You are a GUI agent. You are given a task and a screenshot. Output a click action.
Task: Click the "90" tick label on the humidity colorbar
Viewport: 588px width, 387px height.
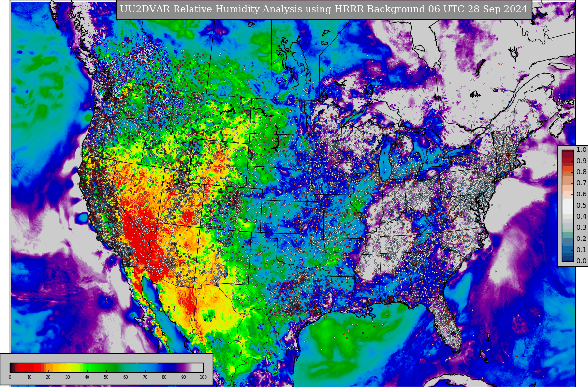click(184, 377)
